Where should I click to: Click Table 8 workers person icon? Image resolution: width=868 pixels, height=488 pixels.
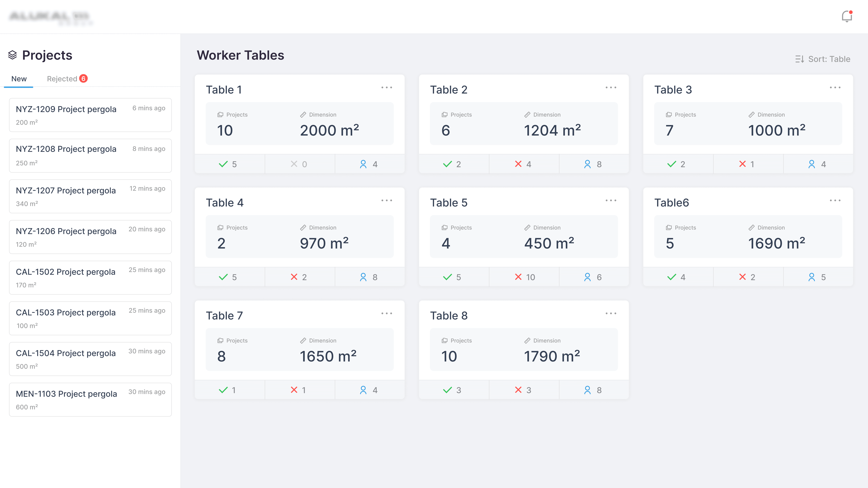click(x=587, y=390)
